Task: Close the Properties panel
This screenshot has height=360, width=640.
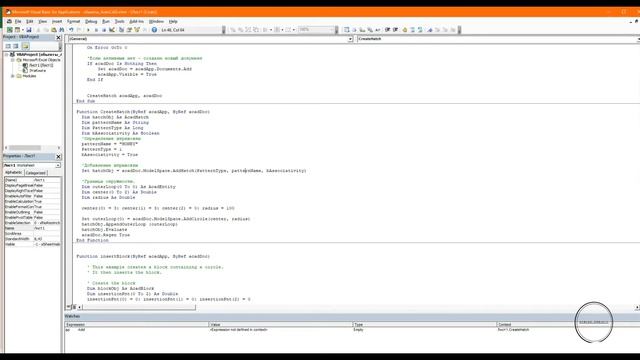Action: pyautogui.click(x=58, y=156)
